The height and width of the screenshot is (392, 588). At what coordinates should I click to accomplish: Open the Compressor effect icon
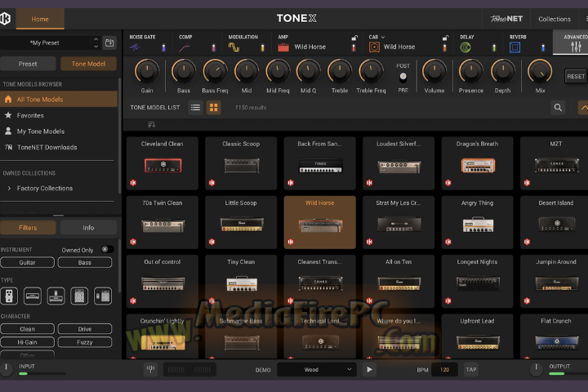pyautogui.click(x=184, y=47)
